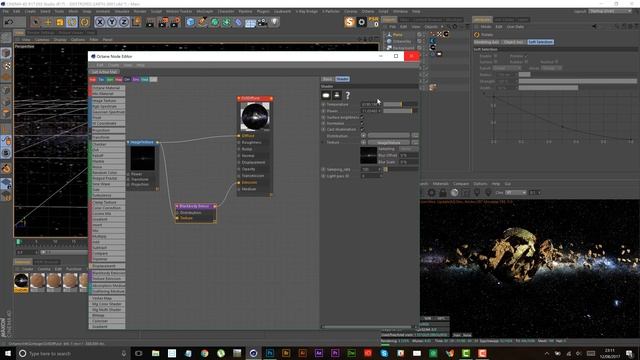Click the blue deformer icon
The height and width of the screenshot is (360, 640).
pyautogui.click(x=238, y=22)
